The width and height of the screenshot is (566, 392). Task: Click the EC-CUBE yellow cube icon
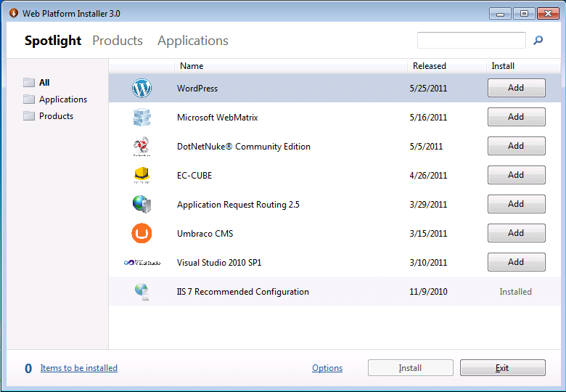[141, 175]
